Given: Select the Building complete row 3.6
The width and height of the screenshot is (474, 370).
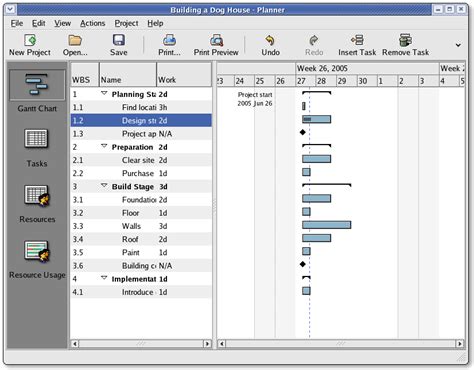Looking at the screenshot, I should (x=141, y=266).
